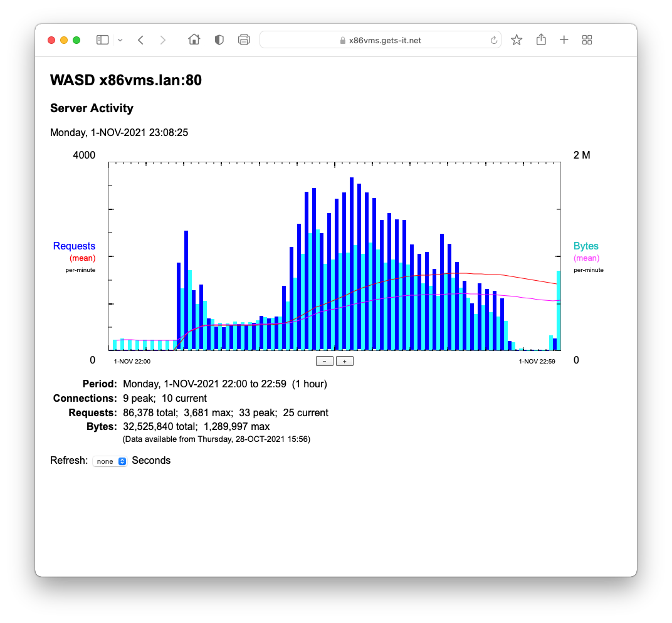Click the magenta (mean) bytes label

click(x=587, y=258)
